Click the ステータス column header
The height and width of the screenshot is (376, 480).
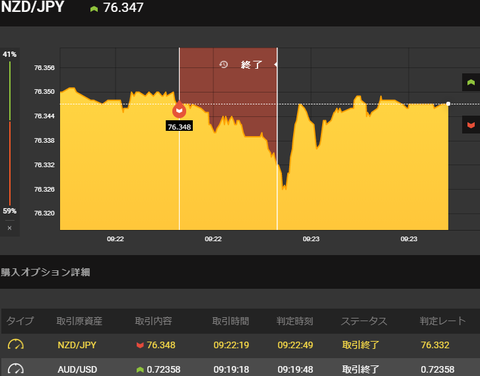click(364, 321)
